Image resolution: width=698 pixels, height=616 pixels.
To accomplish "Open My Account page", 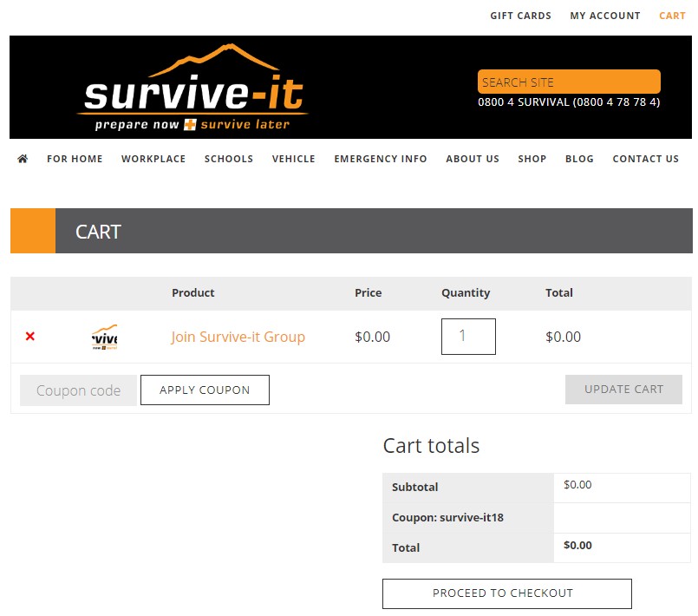I will coord(605,16).
